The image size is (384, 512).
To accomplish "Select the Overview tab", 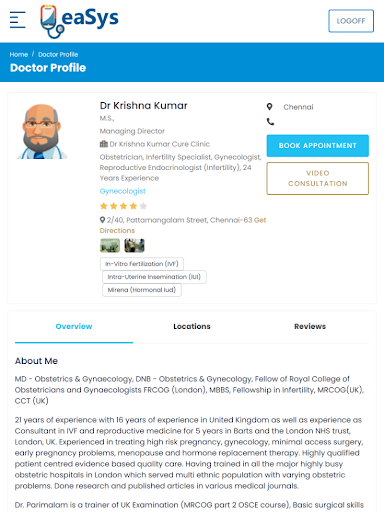I will (74, 326).
